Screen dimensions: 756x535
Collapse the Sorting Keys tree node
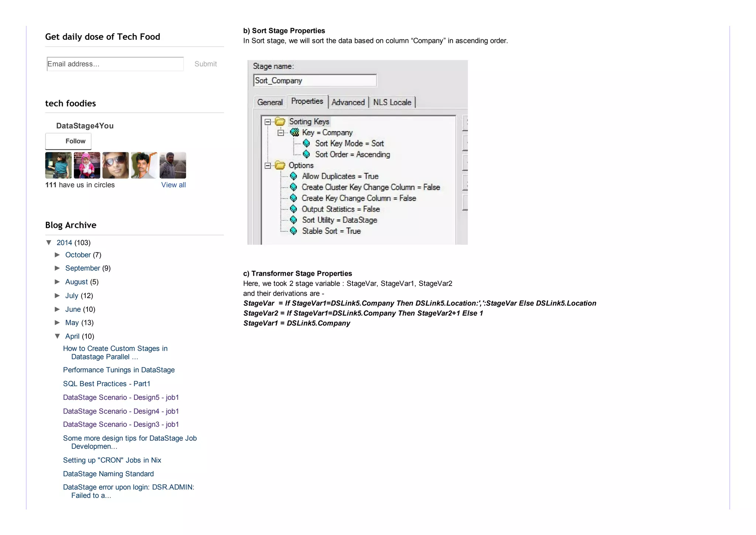(x=268, y=122)
